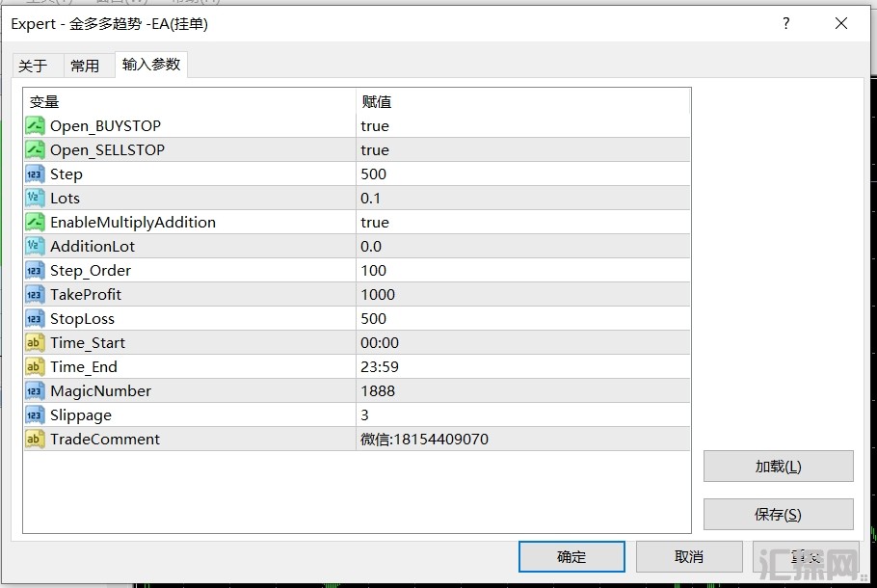This screenshot has height=588, width=877.
Task: Select the 输入参数 tab
Action: pos(151,65)
